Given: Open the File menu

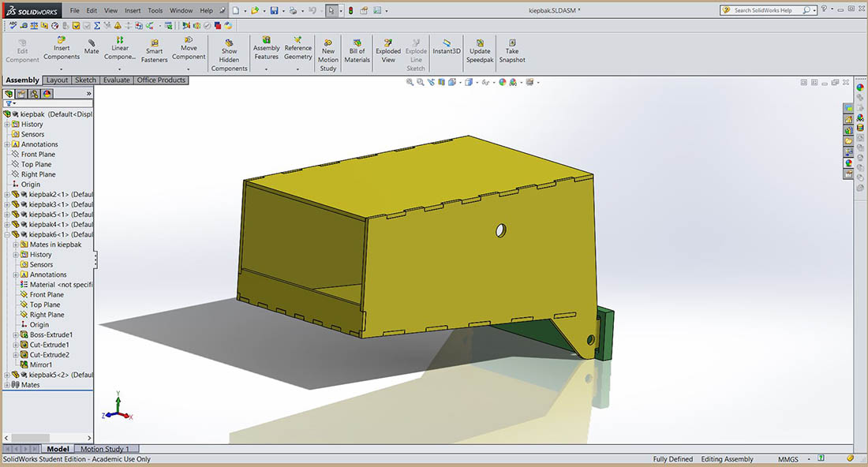Looking at the screenshot, I should 75,10.
